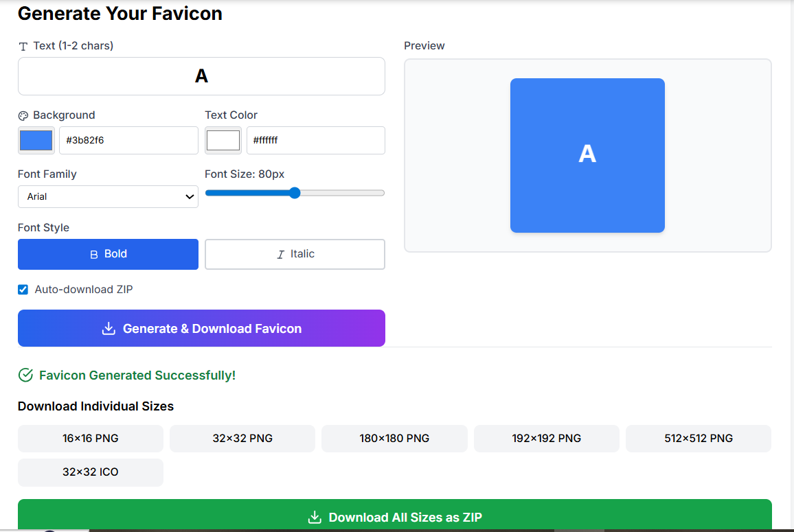Disable the Bold font style
This screenshot has width=794, height=532.
pyautogui.click(x=108, y=254)
